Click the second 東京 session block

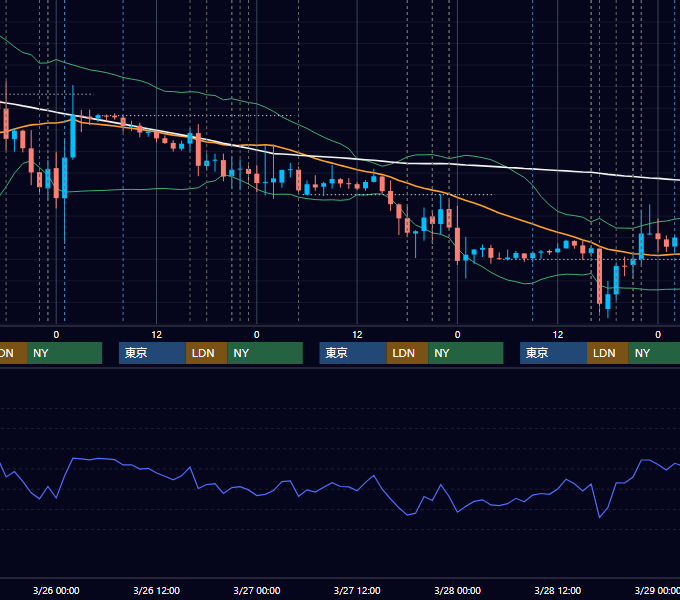353,353
